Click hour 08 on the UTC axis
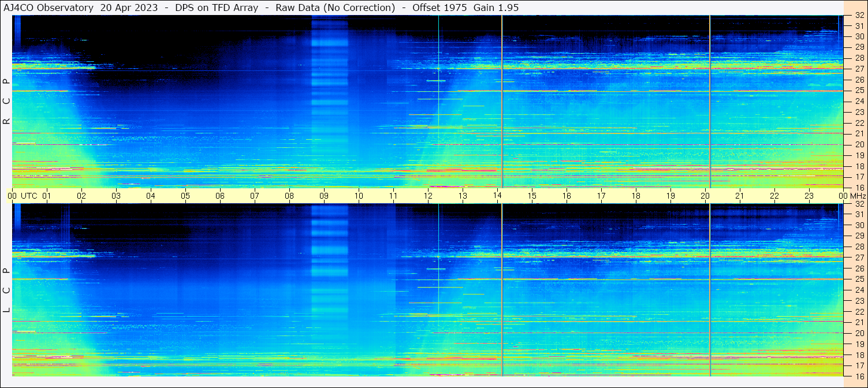 (289, 196)
